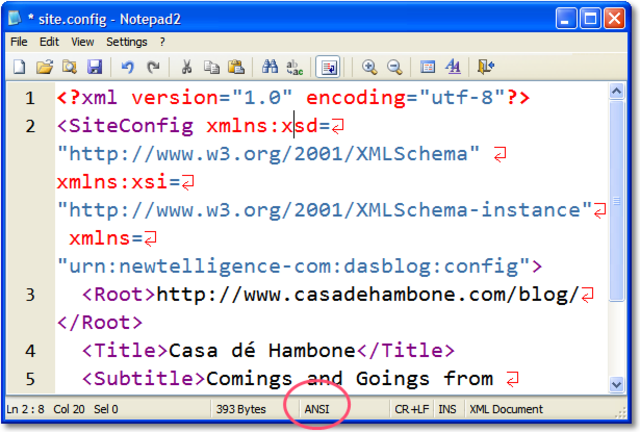Zoom out with the magnifier minus icon
Screen dimensions: 640x432
[x=395, y=67]
